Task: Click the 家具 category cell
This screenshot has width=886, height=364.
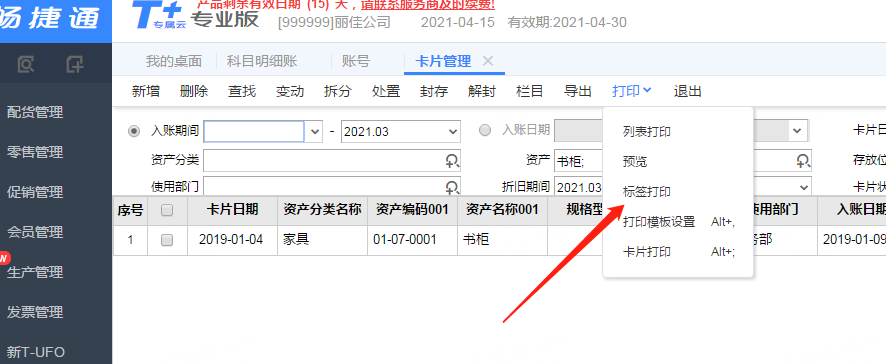Action: pyautogui.click(x=322, y=240)
